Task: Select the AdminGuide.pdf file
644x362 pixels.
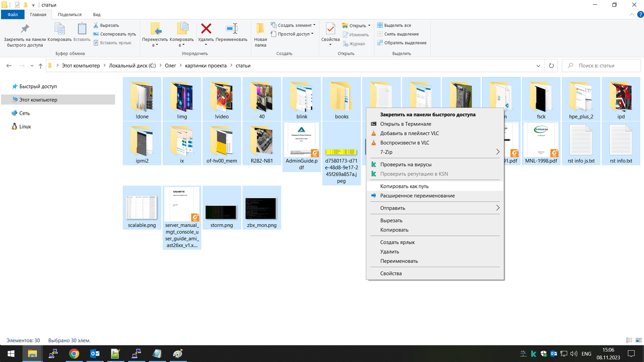Action: coord(302,146)
